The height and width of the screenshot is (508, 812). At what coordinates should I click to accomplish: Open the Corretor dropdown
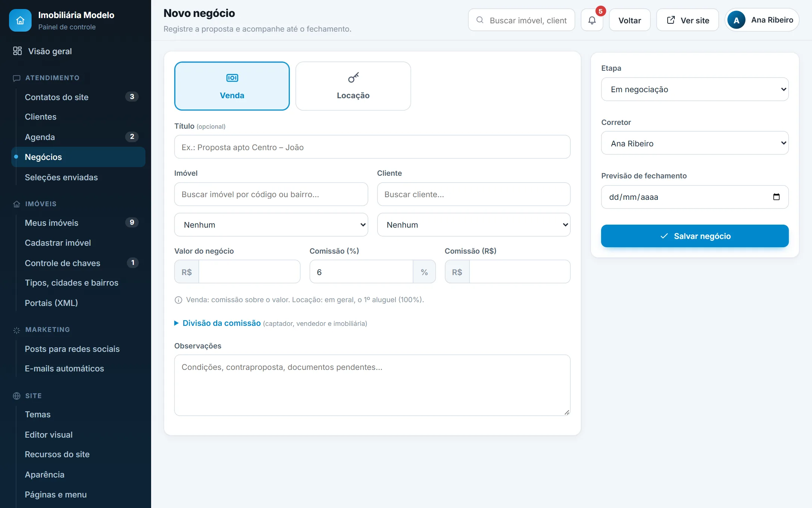coord(695,143)
